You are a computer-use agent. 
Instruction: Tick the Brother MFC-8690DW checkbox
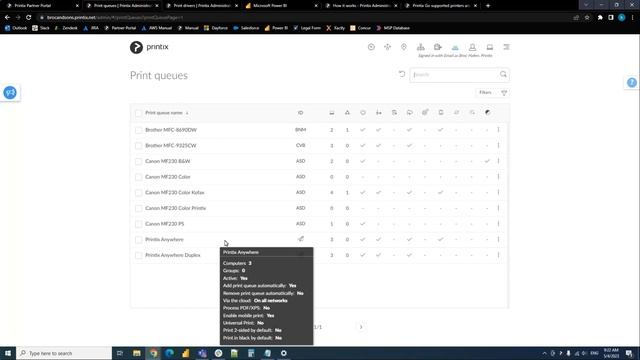click(x=138, y=130)
